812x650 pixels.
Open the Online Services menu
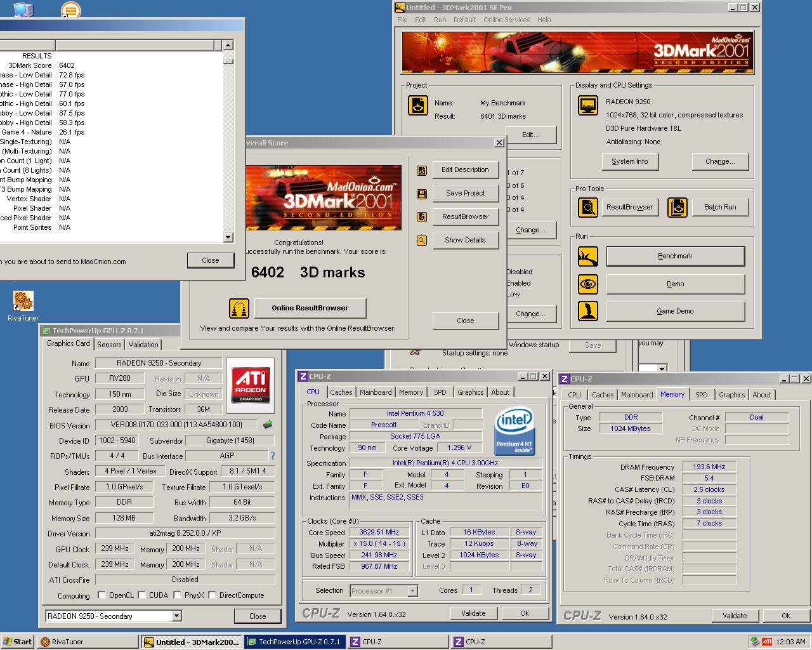tap(506, 20)
